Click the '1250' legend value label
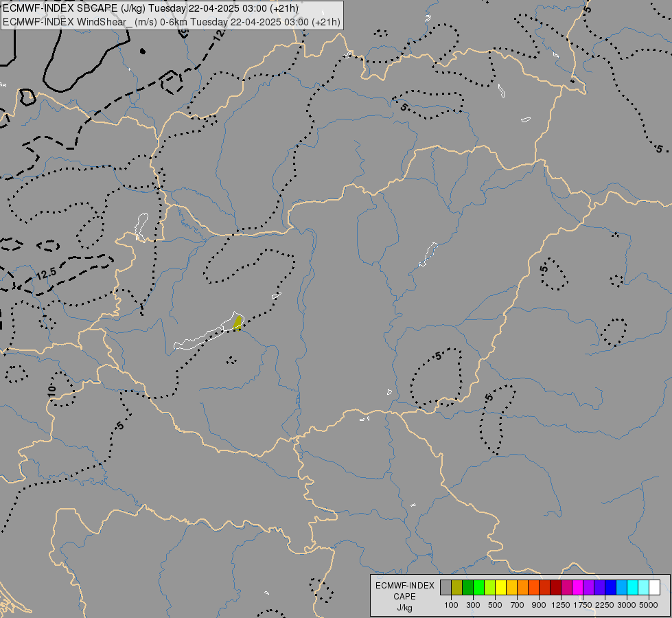 tap(561, 605)
